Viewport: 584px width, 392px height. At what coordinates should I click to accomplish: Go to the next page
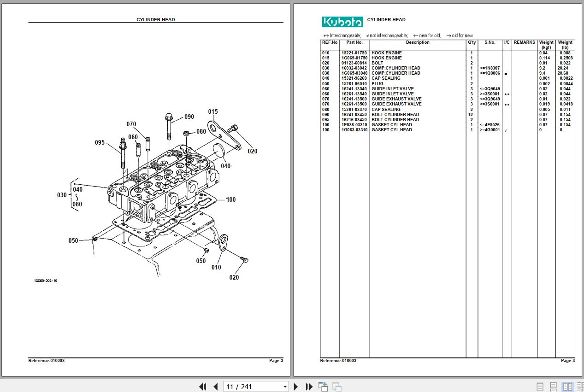[296, 386]
